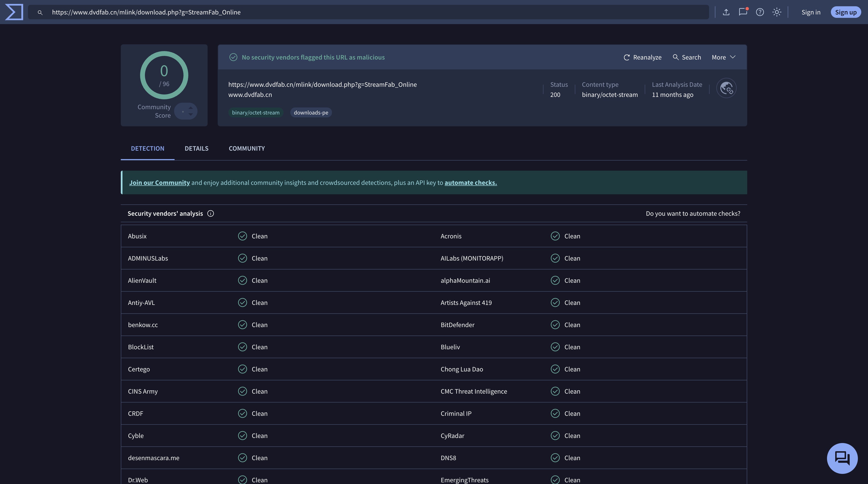Click the Sign up button
The image size is (868, 484).
coord(846,12)
